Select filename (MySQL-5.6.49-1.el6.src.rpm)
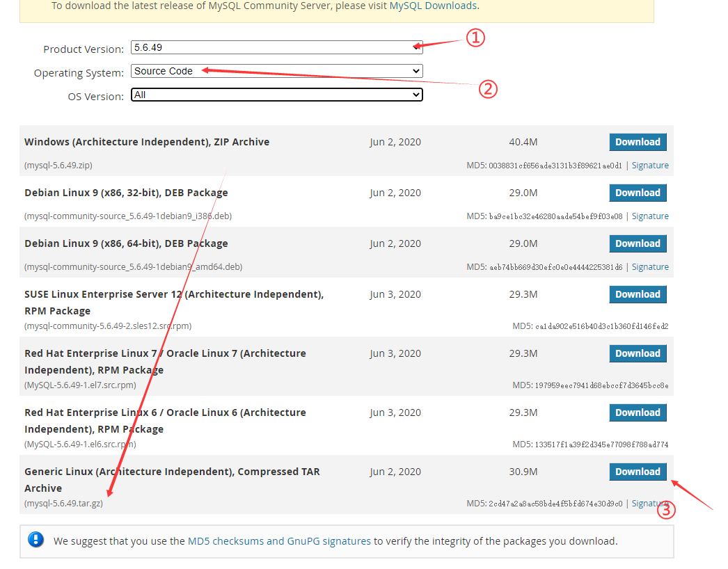The width and height of the screenshot is (728, 569). 80,444
